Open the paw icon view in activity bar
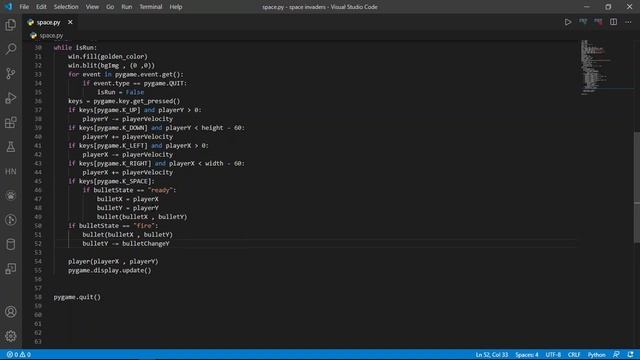The width and height of the screenshot is (640, 360). coord(11,196)
